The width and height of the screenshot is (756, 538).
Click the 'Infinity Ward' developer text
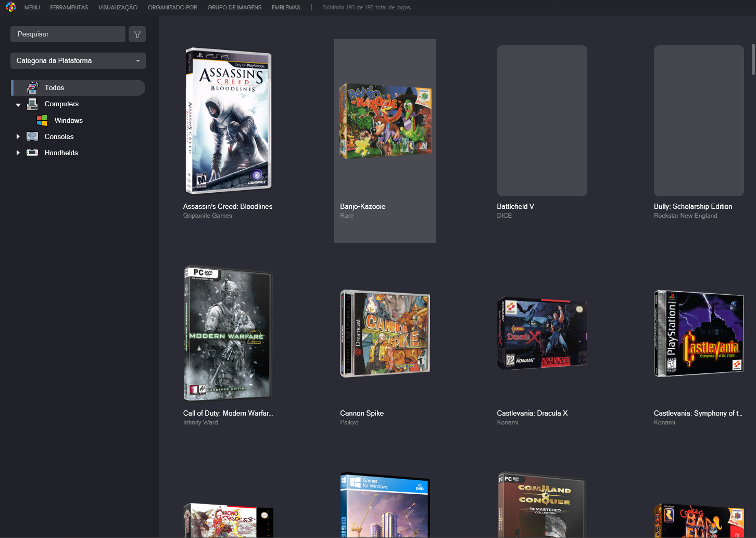200,422
